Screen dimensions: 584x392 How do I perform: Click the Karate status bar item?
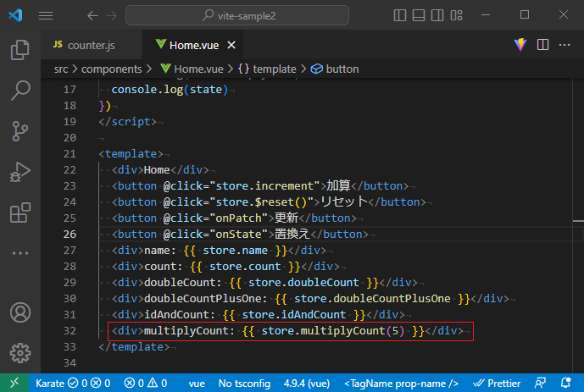pyautogui.click(x=73, y=383)
